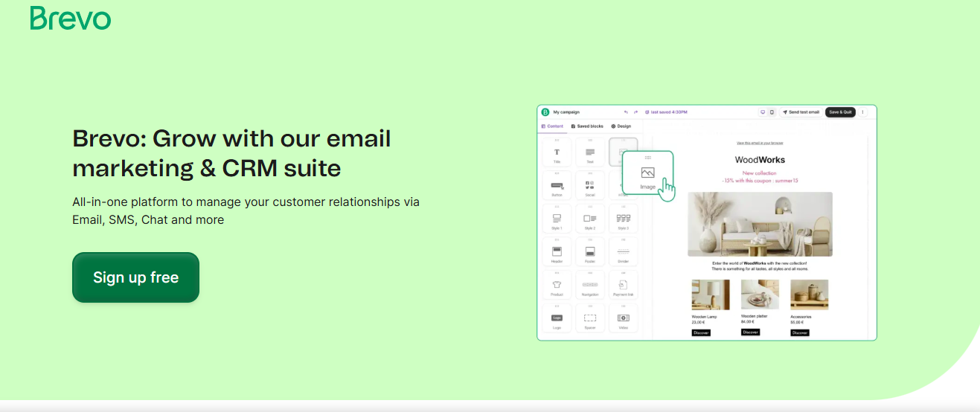Switch to the Design tab
The width and height of the screenshot is (980, 412).
(x=621, y=126)
